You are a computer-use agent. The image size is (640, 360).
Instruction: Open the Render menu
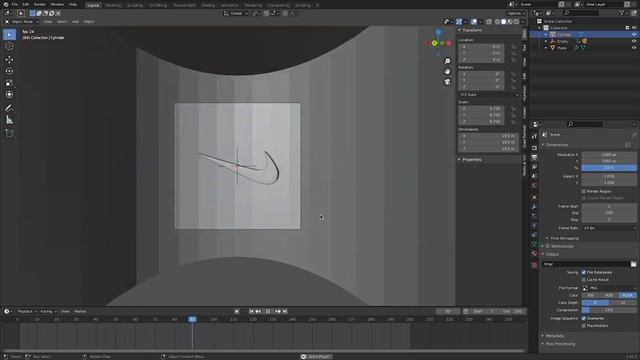(40, 4)
